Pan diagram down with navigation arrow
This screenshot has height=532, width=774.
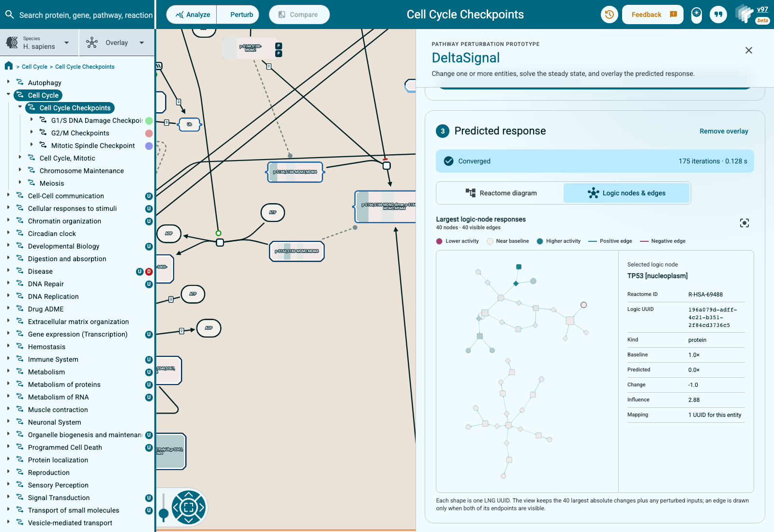point(189,520)
